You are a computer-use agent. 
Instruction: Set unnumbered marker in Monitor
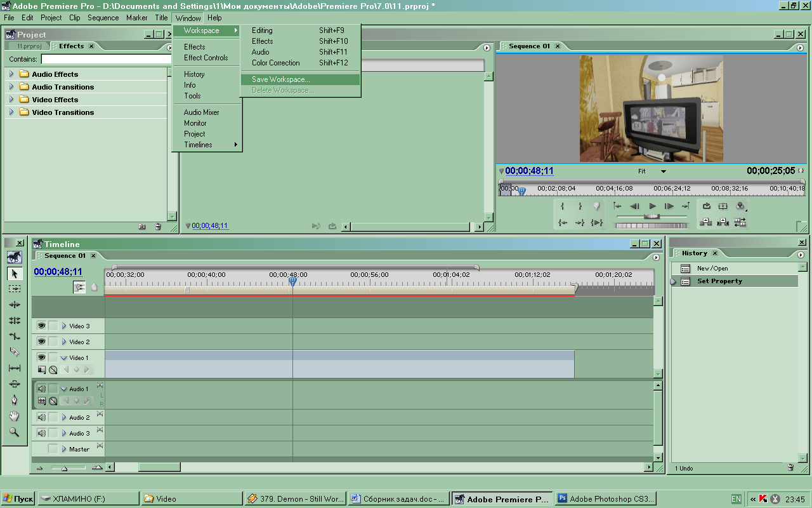click(596, 206)
